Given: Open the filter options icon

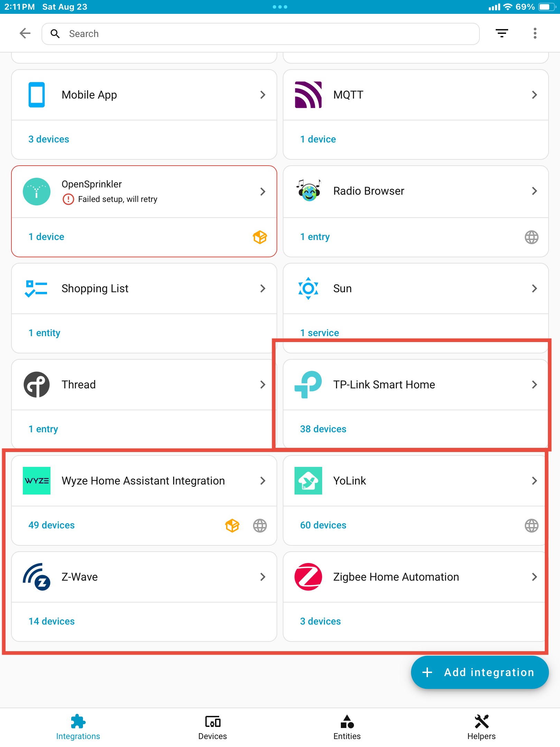Looking at the screenshot, I should [502, 34].
